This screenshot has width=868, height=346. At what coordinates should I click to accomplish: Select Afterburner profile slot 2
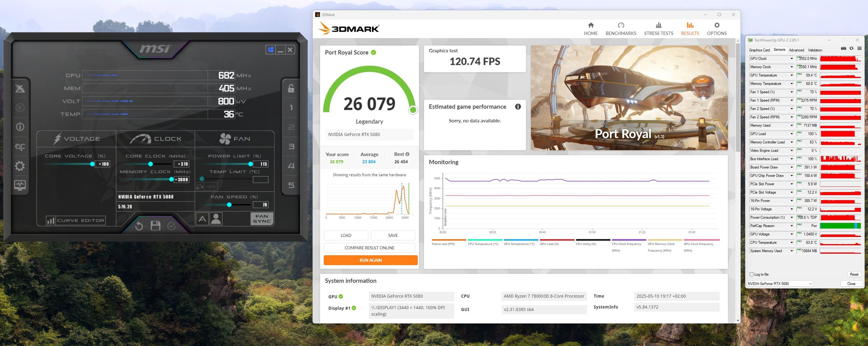tap(291, 127)
